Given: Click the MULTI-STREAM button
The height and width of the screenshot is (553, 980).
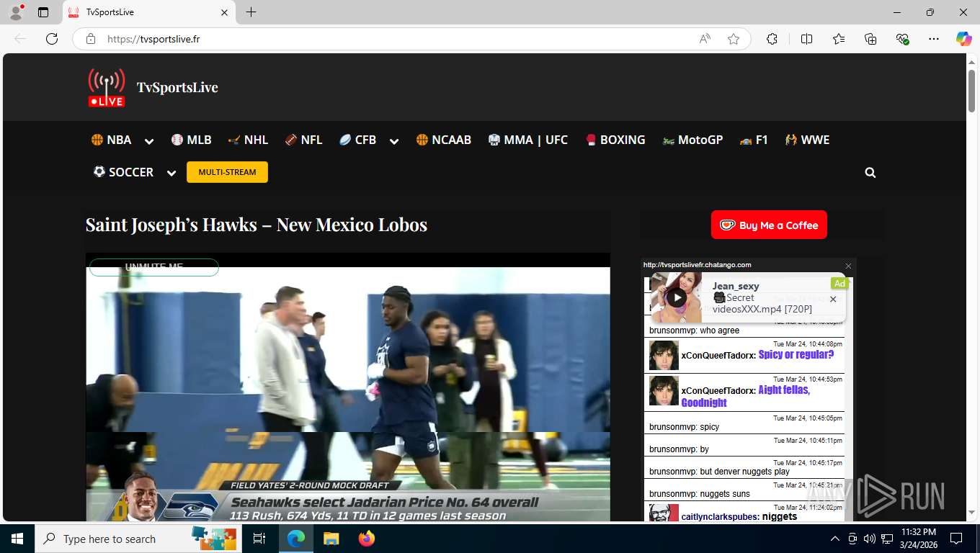Looking at the screenshot, I should pyautogui.click(x=227, y=172).
